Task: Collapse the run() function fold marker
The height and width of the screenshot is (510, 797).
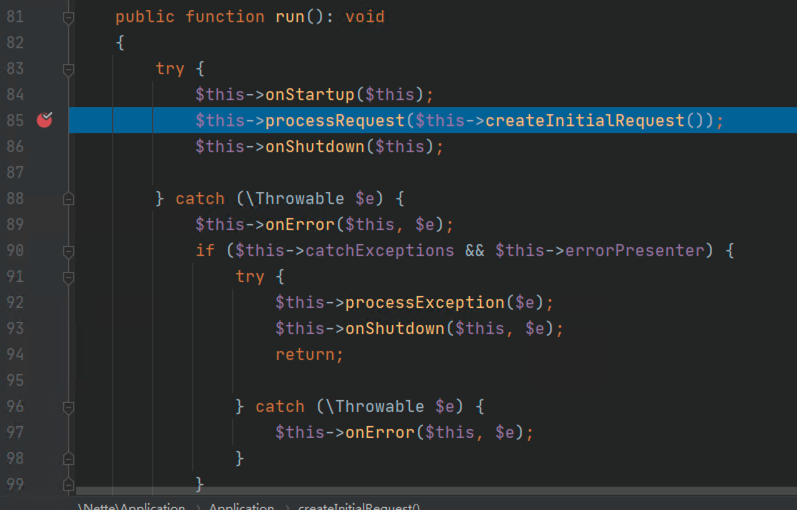Action: 68,17
